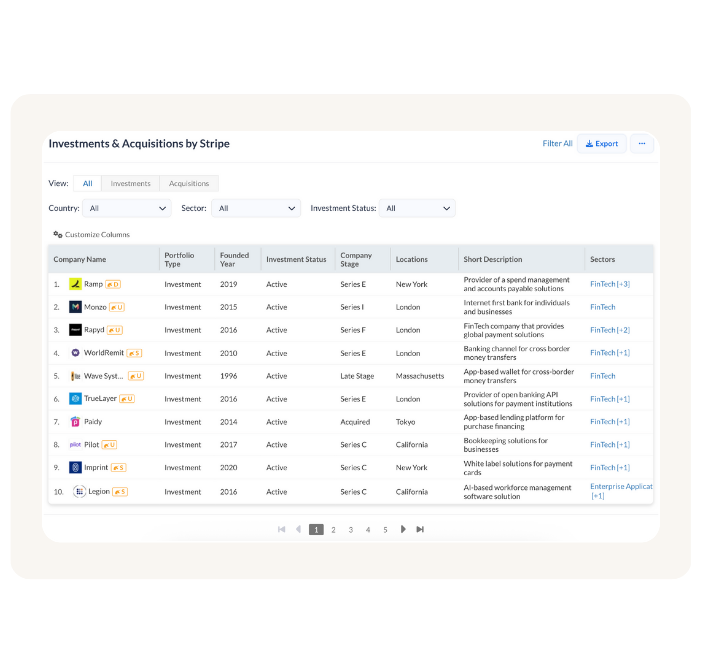This screenshot has width=702, height=665.
Task: Click the Wave Syst... company logo icon
Action: [75, 376]
